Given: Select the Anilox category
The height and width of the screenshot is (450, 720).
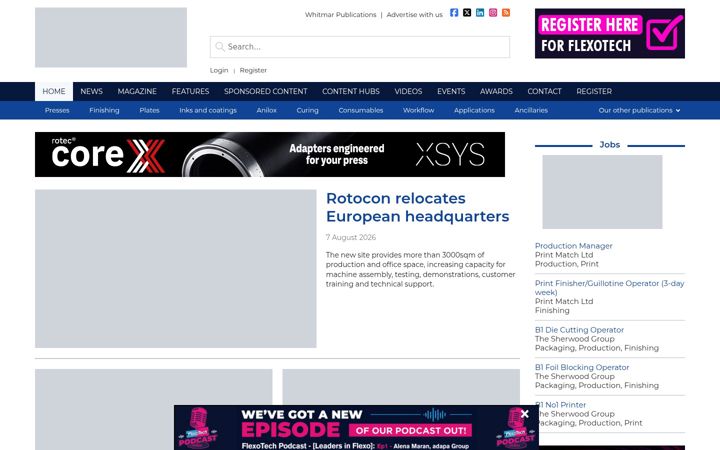Looking at the screenshot, I should tap(266, 110).
